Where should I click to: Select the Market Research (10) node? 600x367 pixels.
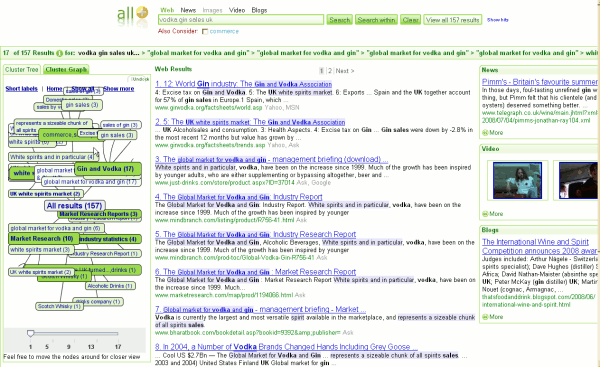43,238
